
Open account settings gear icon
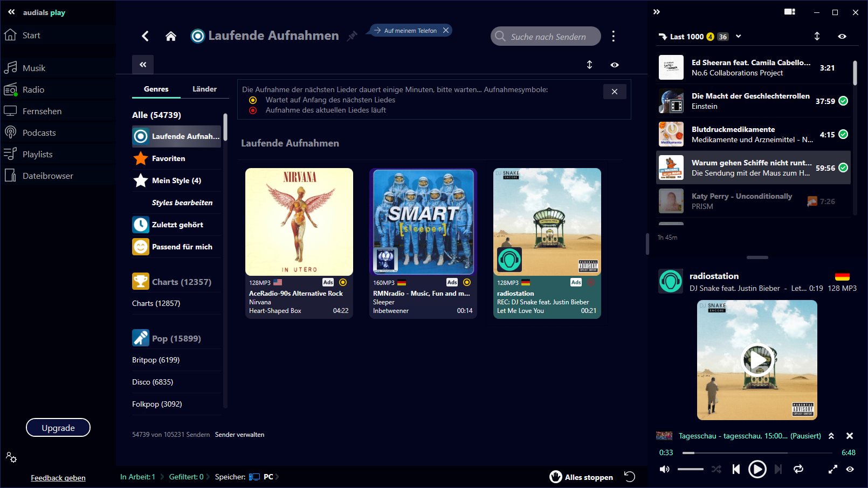click(11, 457)
